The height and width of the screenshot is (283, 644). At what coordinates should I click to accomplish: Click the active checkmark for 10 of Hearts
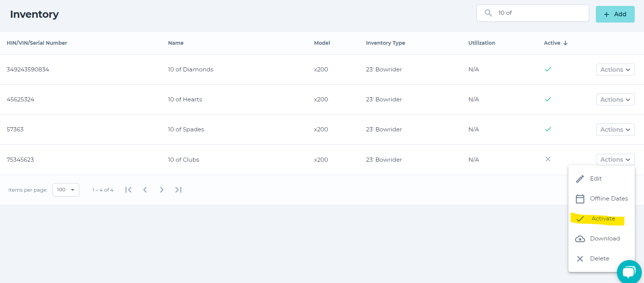coord(548,99)
